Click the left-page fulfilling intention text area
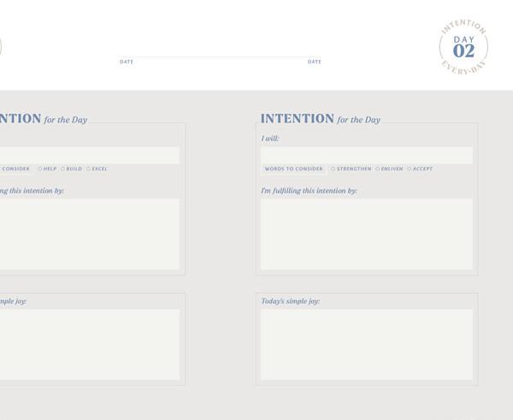 (89, 234)
